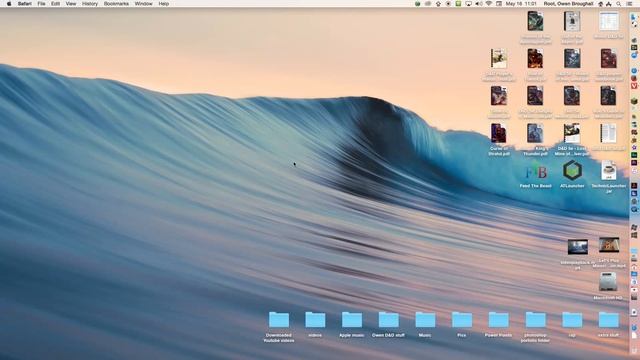Click the Minecraft grass block dock icon
Screen dimensions: 640x360
click(x=634, y=101)
